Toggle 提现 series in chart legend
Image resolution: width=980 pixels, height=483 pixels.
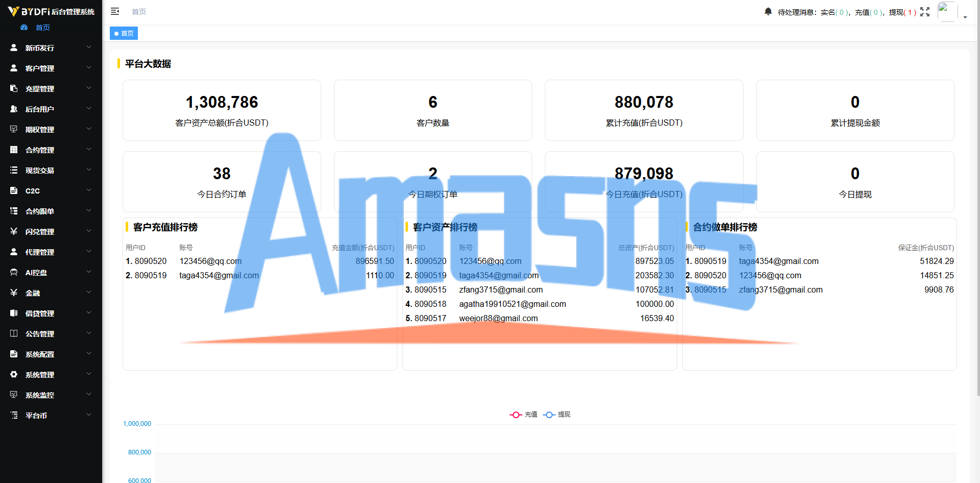point(557,415)
